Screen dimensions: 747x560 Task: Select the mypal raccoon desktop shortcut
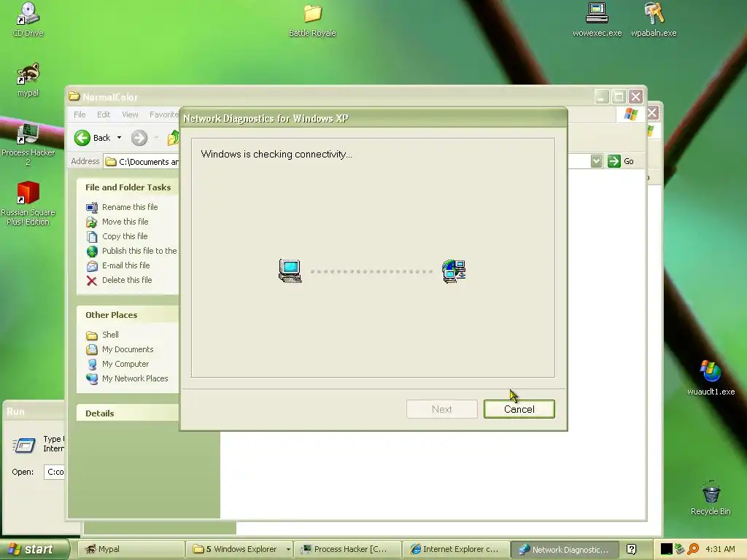(x=28, y=80)
